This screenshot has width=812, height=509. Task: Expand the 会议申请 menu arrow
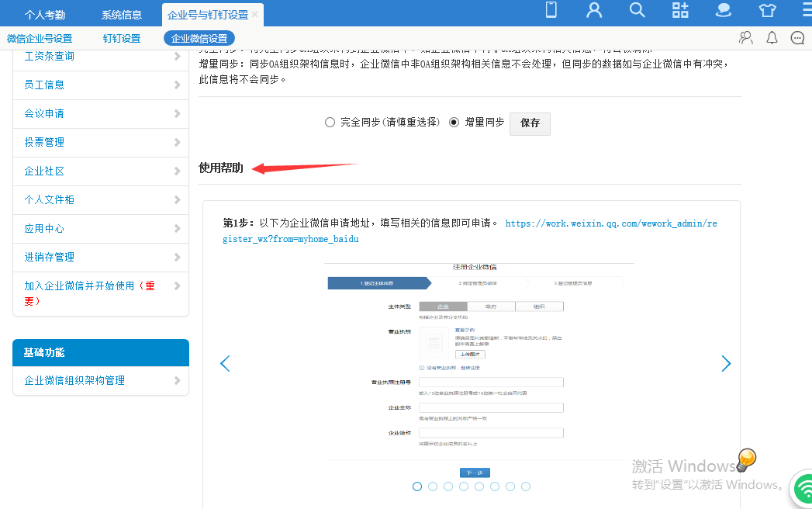tap(178, 114)
